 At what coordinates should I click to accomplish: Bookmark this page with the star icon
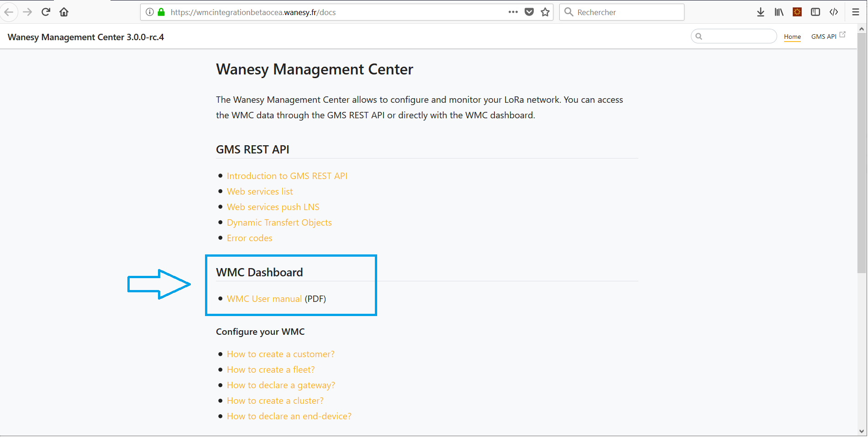[x=545, y=12]
